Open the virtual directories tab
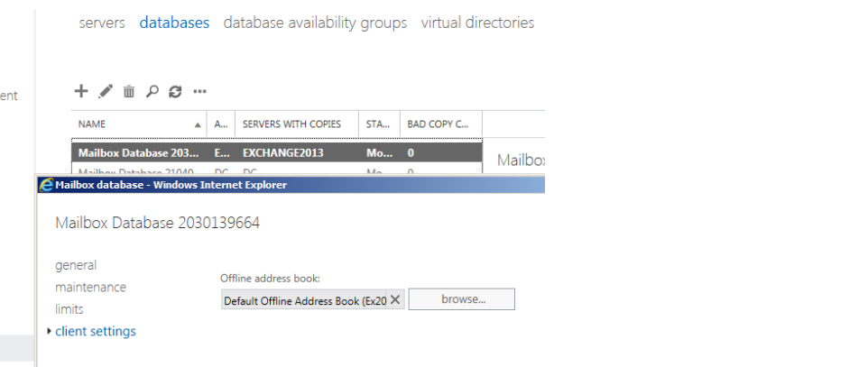868x367 pixels. 477,23
